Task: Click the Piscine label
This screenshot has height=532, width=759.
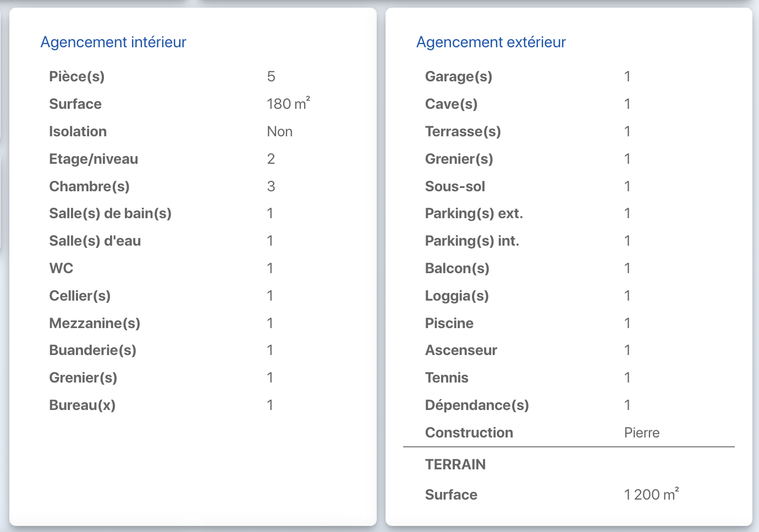Action: [449, 323]
